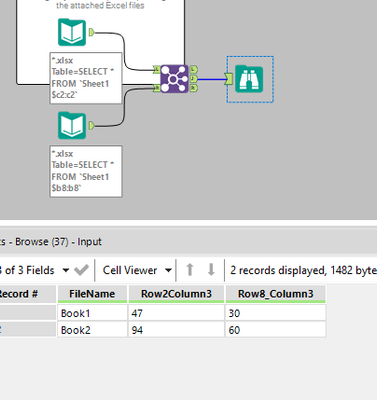Image resolution: width=377 pixels, height=400 pixels.
Task: Click the FileName column header
Action: pos(92,294)
